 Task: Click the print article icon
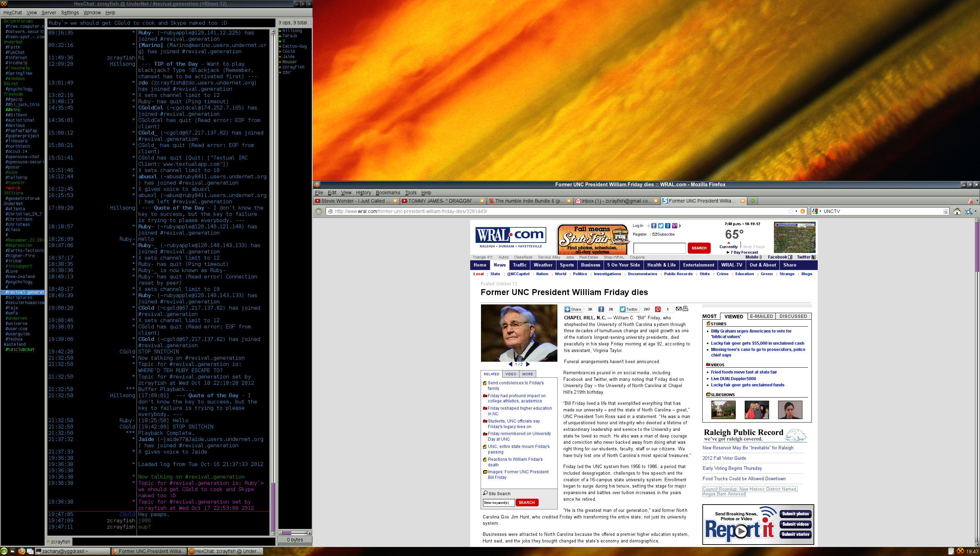(x=685, y=309)
